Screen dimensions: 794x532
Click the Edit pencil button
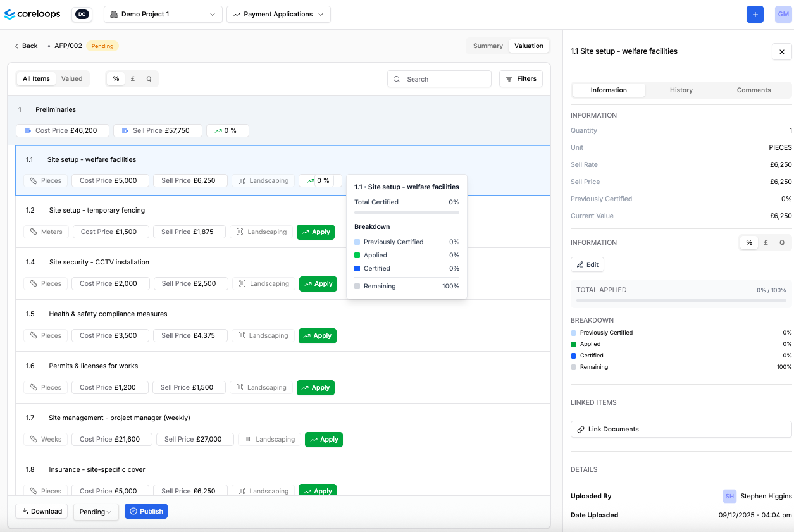(586, 264)
